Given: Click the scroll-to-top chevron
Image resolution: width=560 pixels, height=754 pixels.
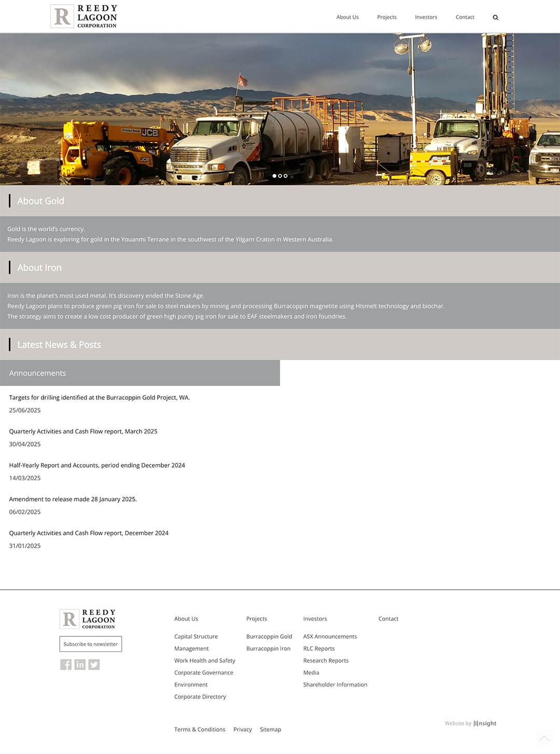Looking at the screenshot, I should [x=544, y=738].
